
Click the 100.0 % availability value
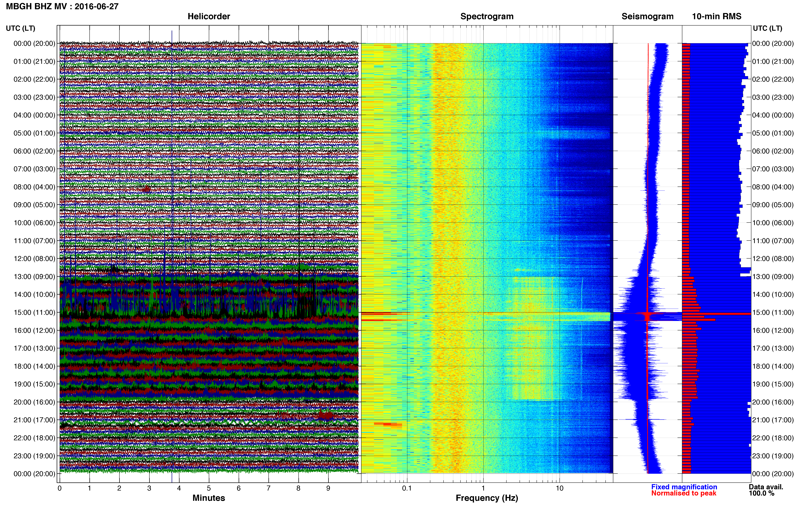[x=762, y=493]
